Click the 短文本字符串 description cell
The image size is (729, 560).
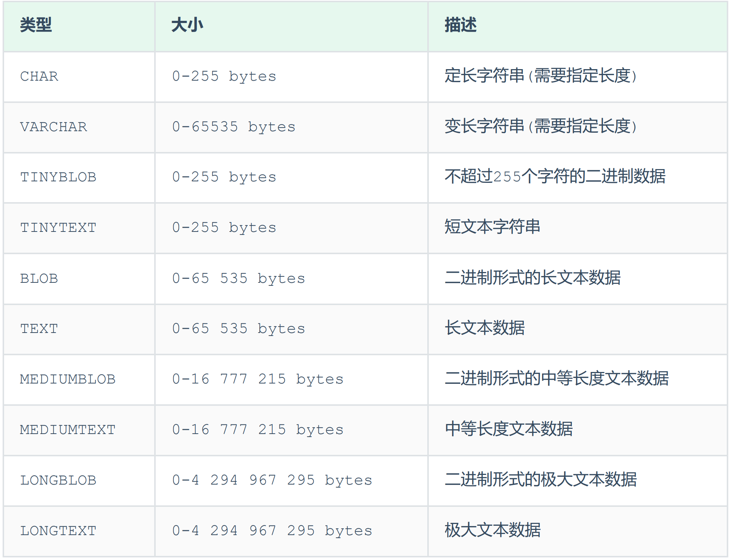click(x=492, y=227)
